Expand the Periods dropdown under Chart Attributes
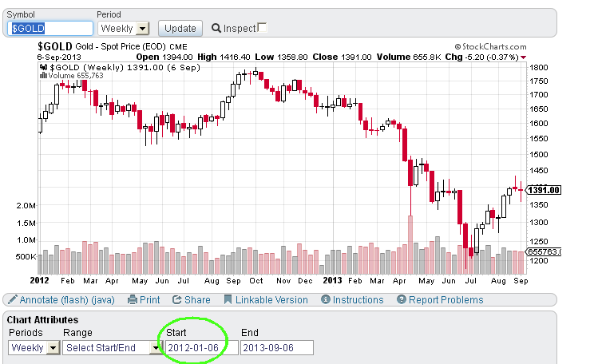 coord(34,347)
